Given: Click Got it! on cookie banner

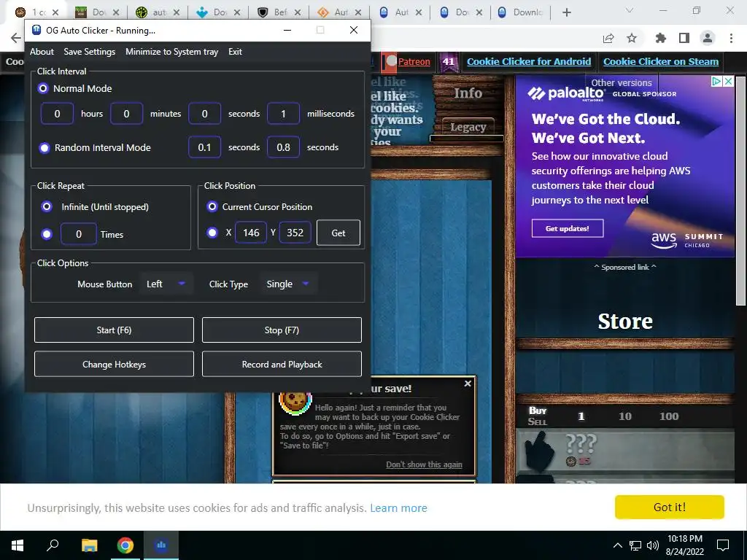Looking at the screenshot, I should click(x=670, y=507).
